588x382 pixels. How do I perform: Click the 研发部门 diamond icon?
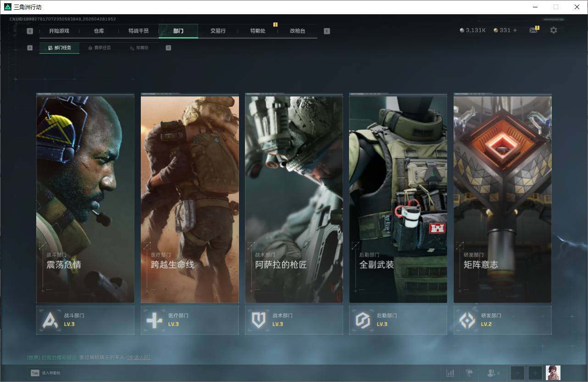[467, 320]
